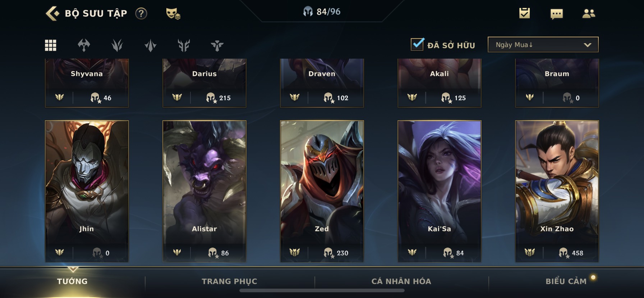Switch to the Cá Nhân Hóa tab
This screenshot has width=644, height=298.
click(x=401, y=281)
